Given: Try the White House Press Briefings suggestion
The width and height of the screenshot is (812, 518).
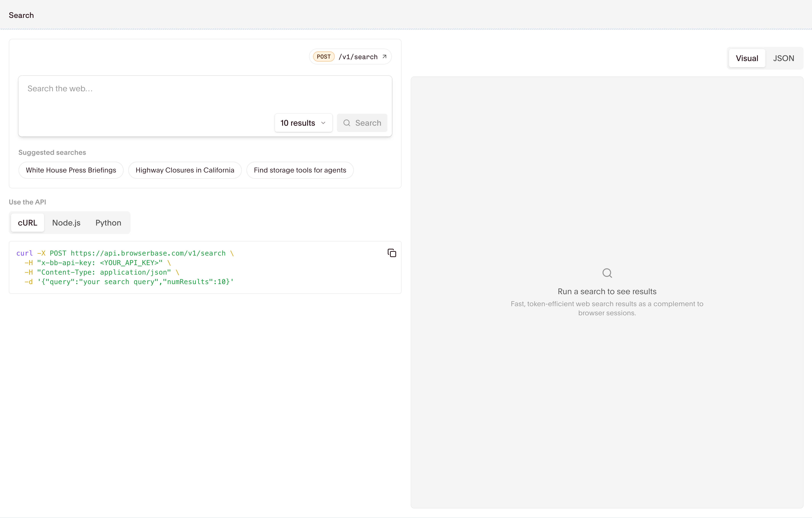Looking at the screenshot, I should click(x=71, y=170).
